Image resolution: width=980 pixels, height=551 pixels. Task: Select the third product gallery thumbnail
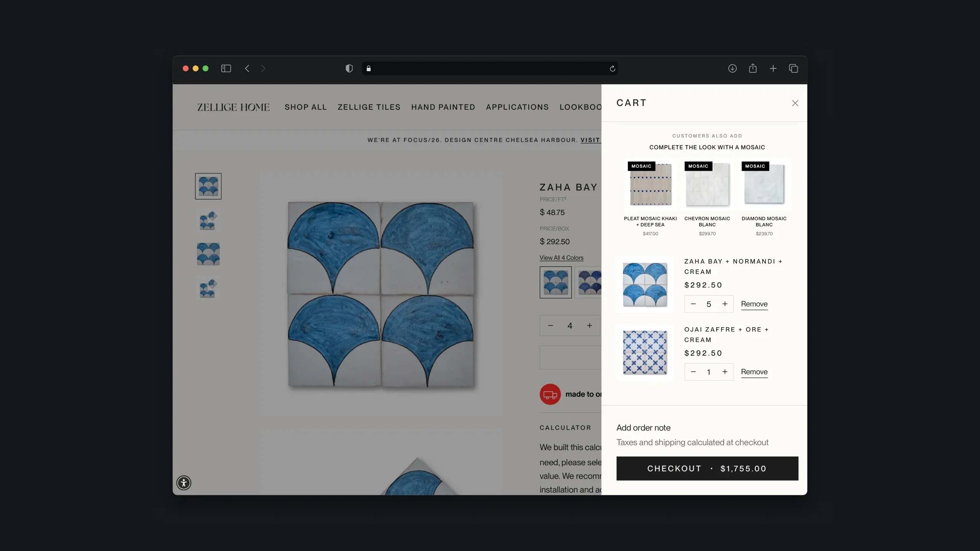pos(208,254)
